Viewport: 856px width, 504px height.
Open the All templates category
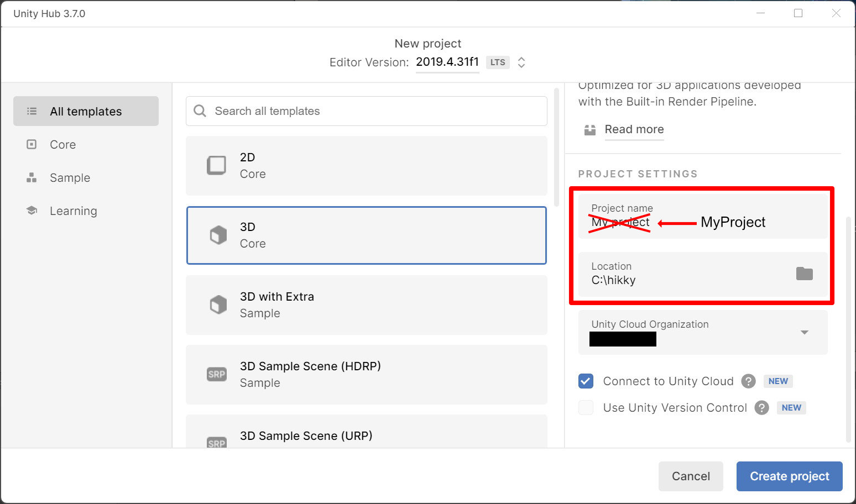coord(86,112)
